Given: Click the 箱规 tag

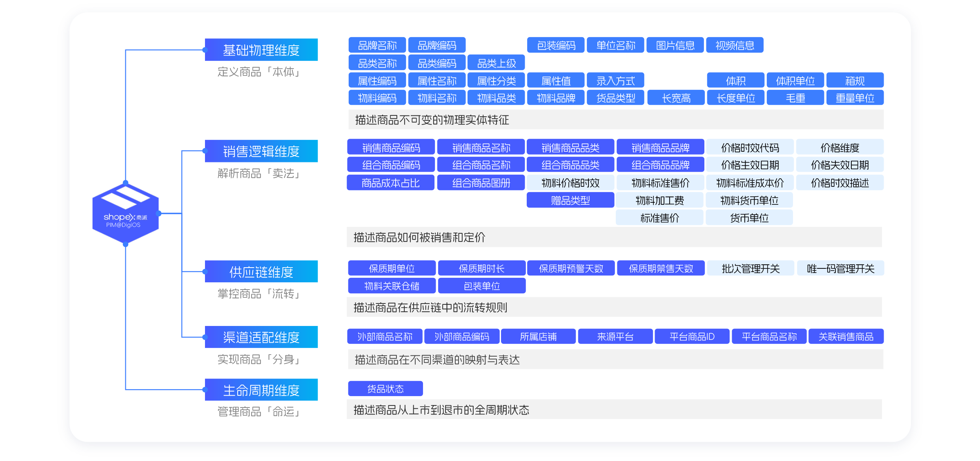Looking at the screenshot, I should pos(855,80).
